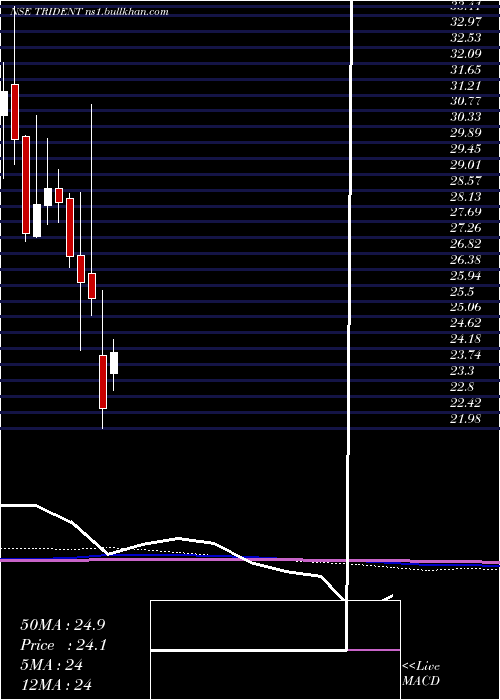Click the 12MA : 24 readout
Image resolution: width=500 pixels, height=700 pixels.
point(56,685)
